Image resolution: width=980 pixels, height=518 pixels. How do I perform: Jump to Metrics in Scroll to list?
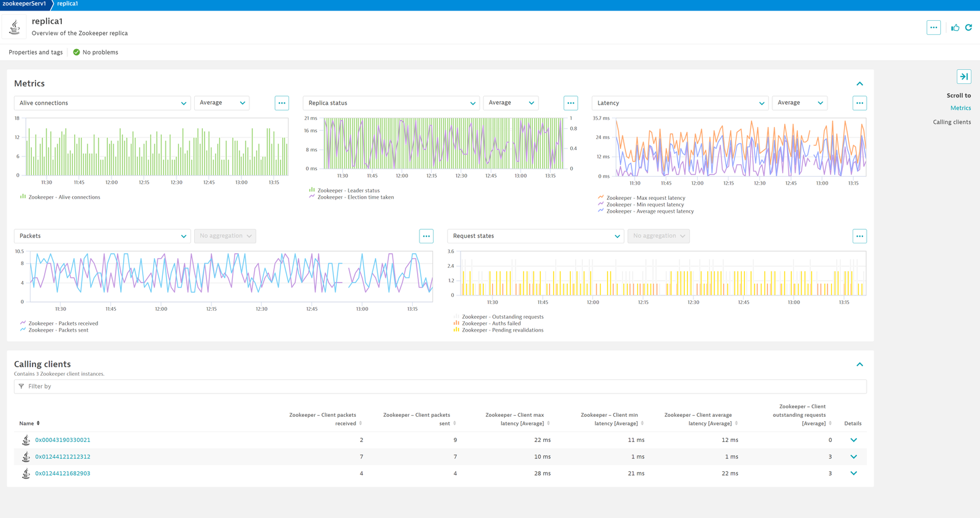pos(960,108)
